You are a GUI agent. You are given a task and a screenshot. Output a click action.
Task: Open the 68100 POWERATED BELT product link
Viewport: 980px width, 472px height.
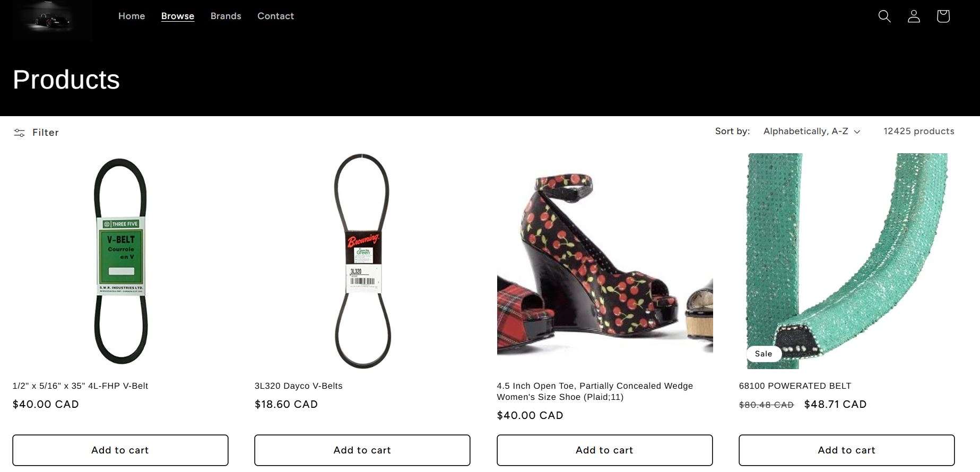tap(795, 386)
